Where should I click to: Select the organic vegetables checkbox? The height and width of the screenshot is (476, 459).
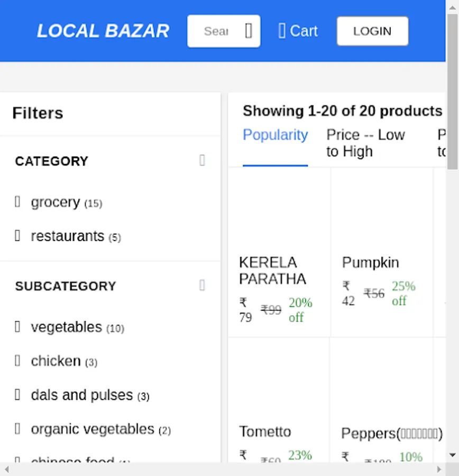(x=17, y=428)
